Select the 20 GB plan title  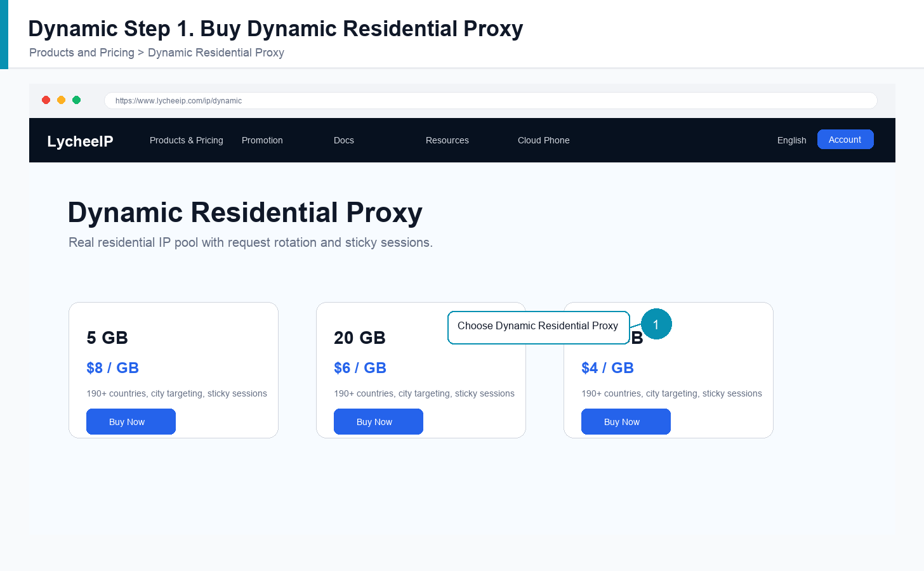pyautogui.click(x=360, y=338)
